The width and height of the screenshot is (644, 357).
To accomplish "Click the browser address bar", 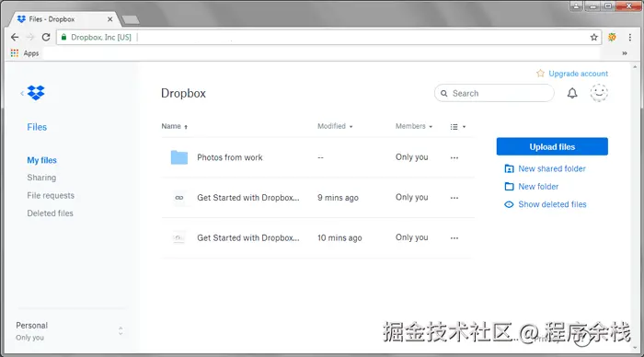I will 328,38.
